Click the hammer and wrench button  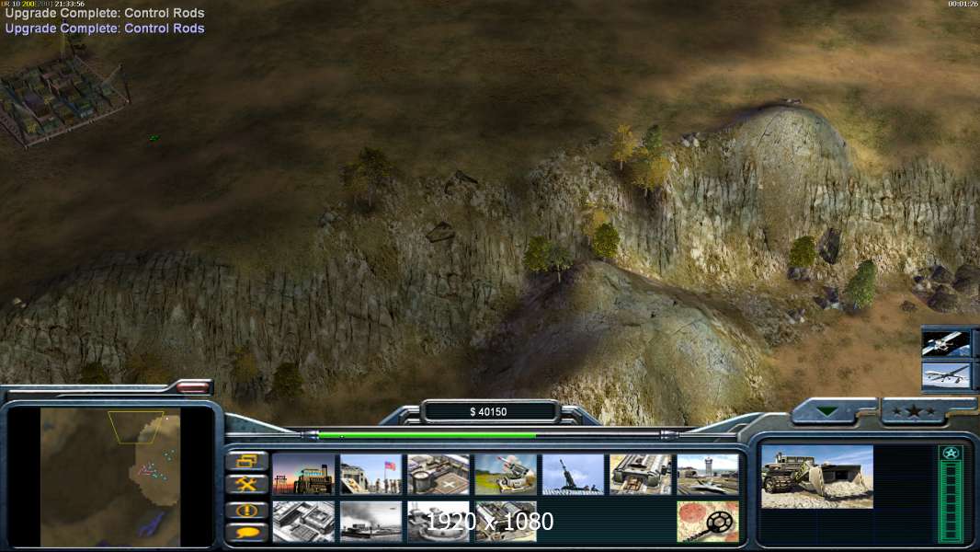point(246,484)
